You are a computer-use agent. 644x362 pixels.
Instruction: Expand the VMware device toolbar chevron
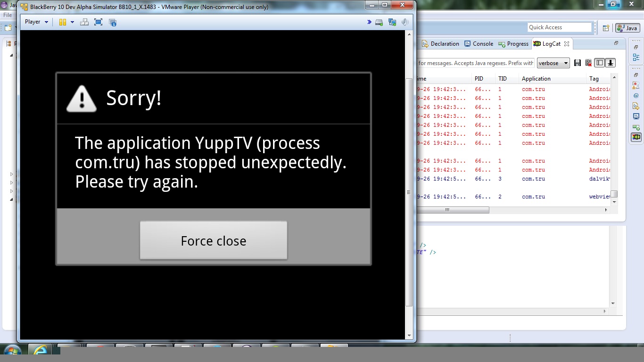tap(370, 22)
